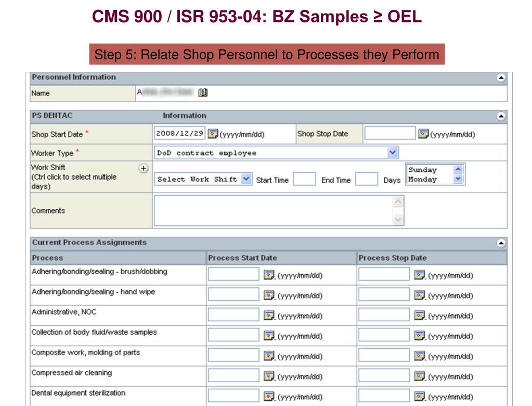Image resolution: width=532 pixels, height=406 pixels.
Task: Click the Process Stop Date column header
Action: [432, 258]
